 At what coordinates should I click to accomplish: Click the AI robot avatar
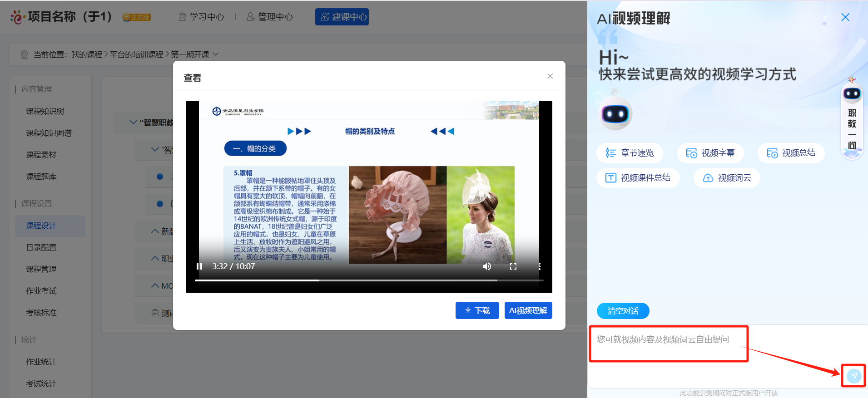coord(615,113)
